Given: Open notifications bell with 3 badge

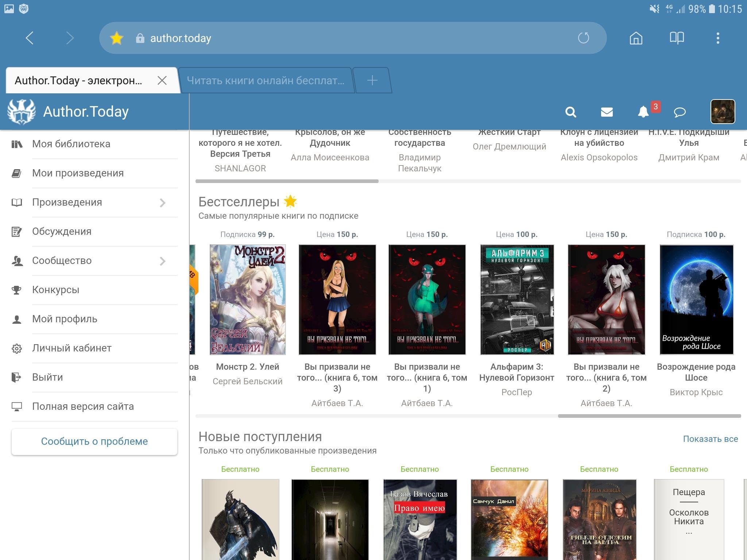Looking at the screenshot, I should pos(644,112).
